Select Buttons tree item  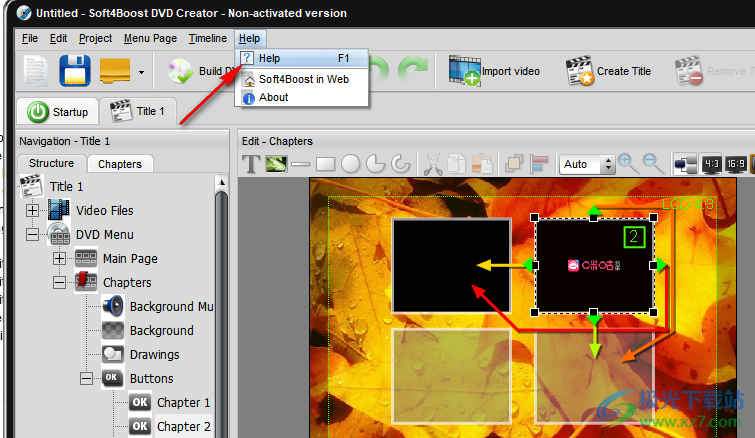152,379
